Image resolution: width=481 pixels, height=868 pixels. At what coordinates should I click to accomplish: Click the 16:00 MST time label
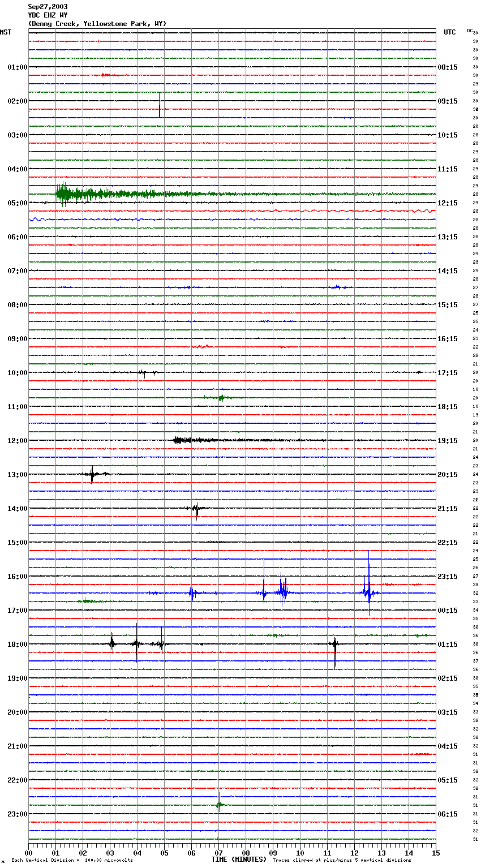click(x=18, y=577)
